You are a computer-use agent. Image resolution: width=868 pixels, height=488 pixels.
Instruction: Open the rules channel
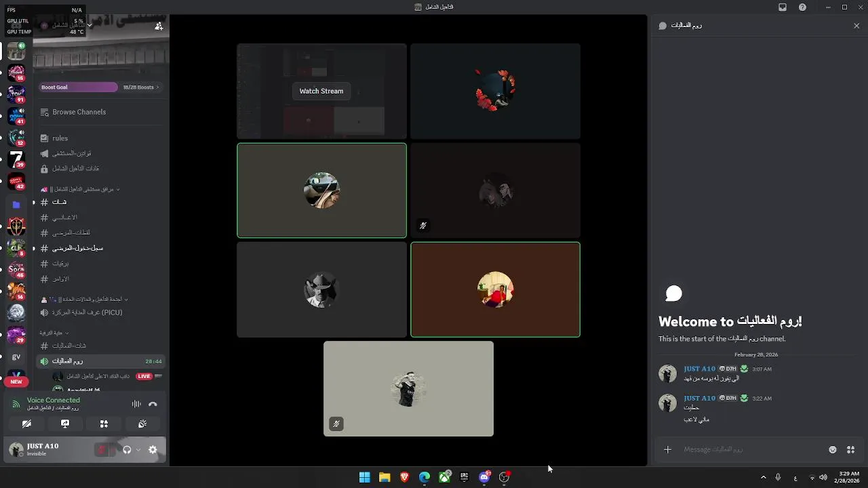[100, 138]
